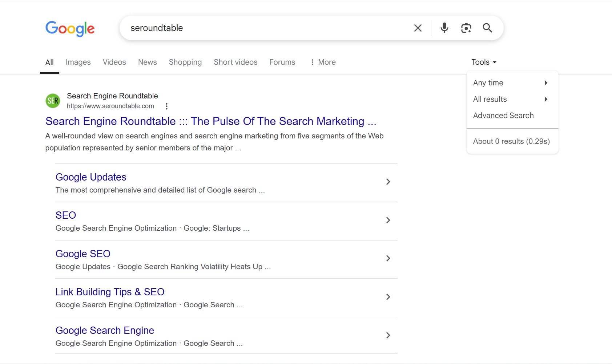The width and height of the screenshot is (612, 364).
Task: Click the chevron arrow on Google SEO row
Action: [388, 258]
